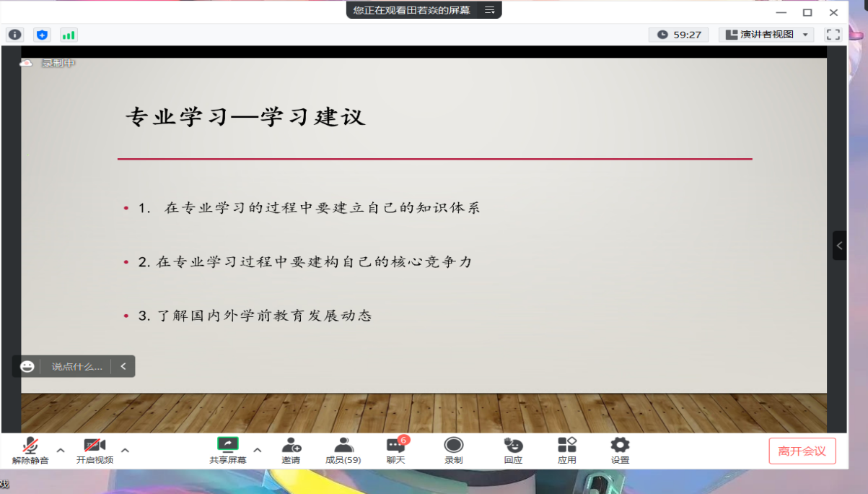Click the Leave Meeting button
Viewport: 868px width, 494px height.
click(x=802, y=451)
